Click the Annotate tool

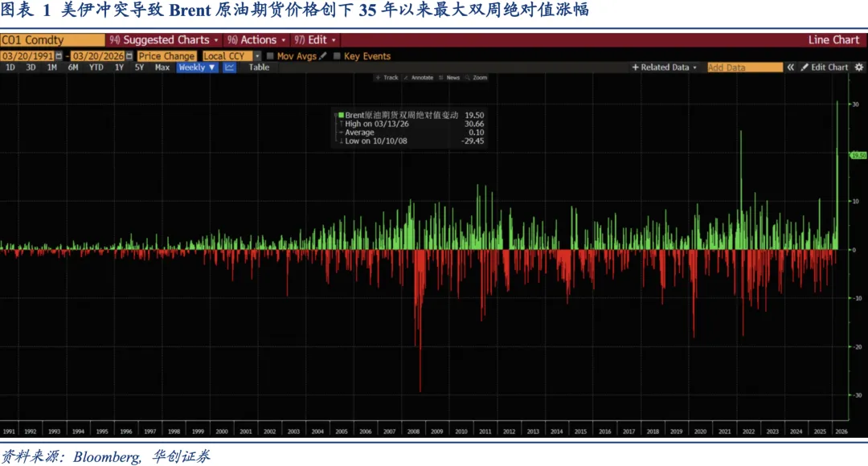418,78
